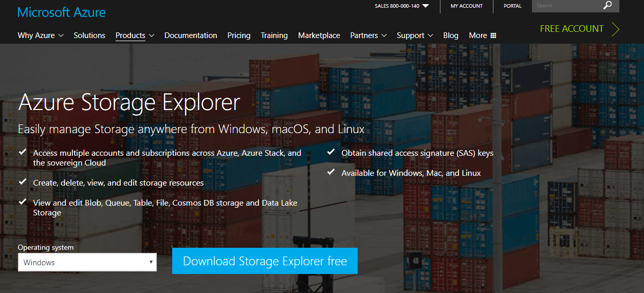This screenshot has width=644, height=293.
Task: Click the Azure Storage Explorer heading
Action: (129, 102)
